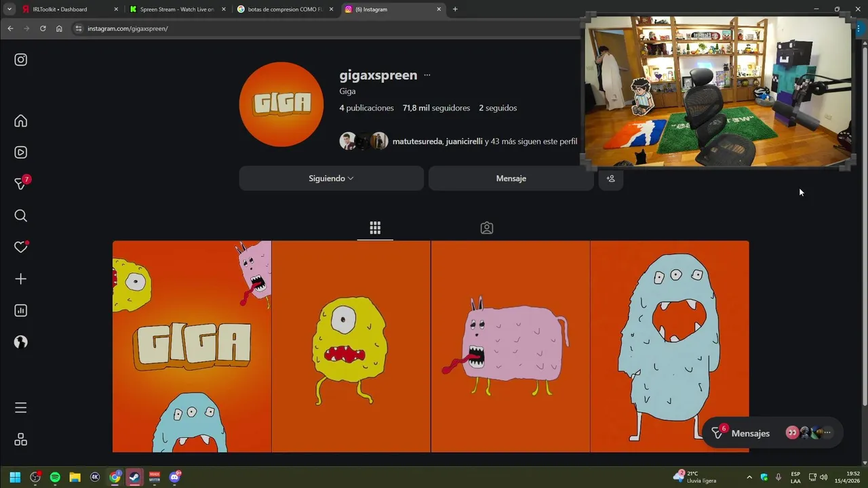Screen dimensions: 868x488
Task: Open own profile avatar in sidebar
Action: point(21,342)
